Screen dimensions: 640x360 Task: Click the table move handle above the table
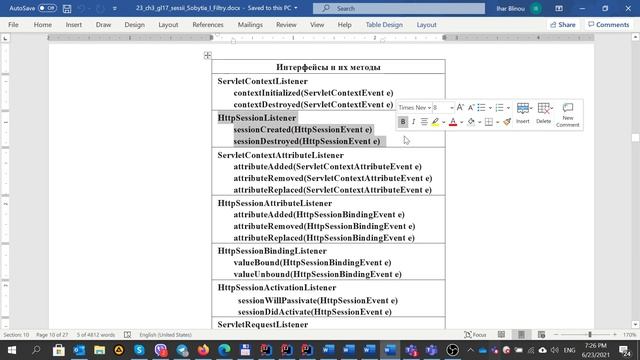click(207, 55)
